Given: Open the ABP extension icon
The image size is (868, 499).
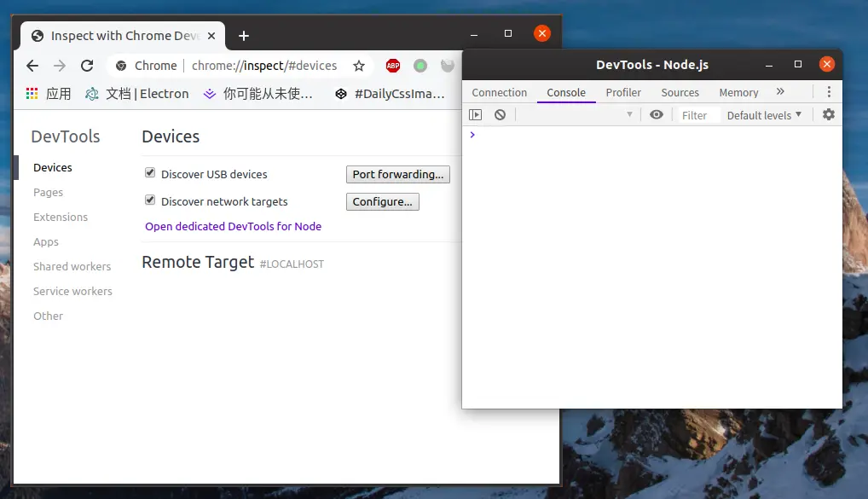Looking at the screenshot, I should click(393, 66).
